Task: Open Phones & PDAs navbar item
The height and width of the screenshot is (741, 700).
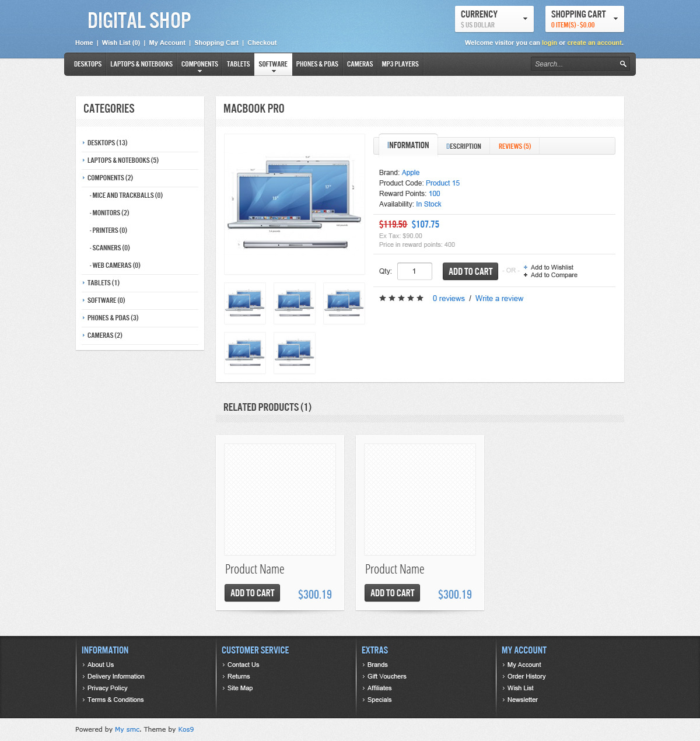Action: tap(317, 64)
